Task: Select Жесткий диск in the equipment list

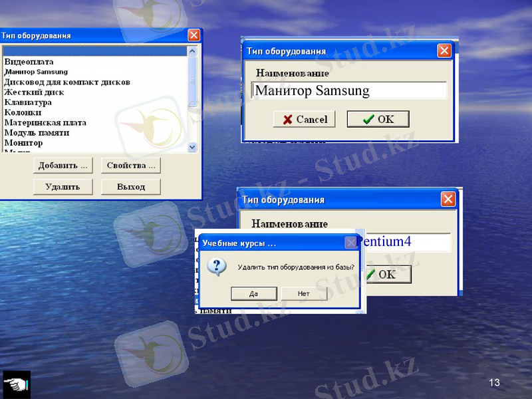Action: pos(35,92)
